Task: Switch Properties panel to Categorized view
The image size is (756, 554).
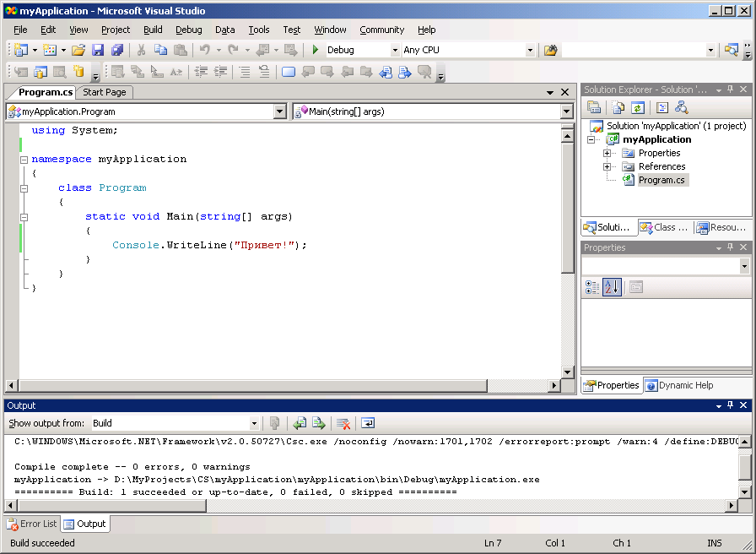Action: click(592, 287)
